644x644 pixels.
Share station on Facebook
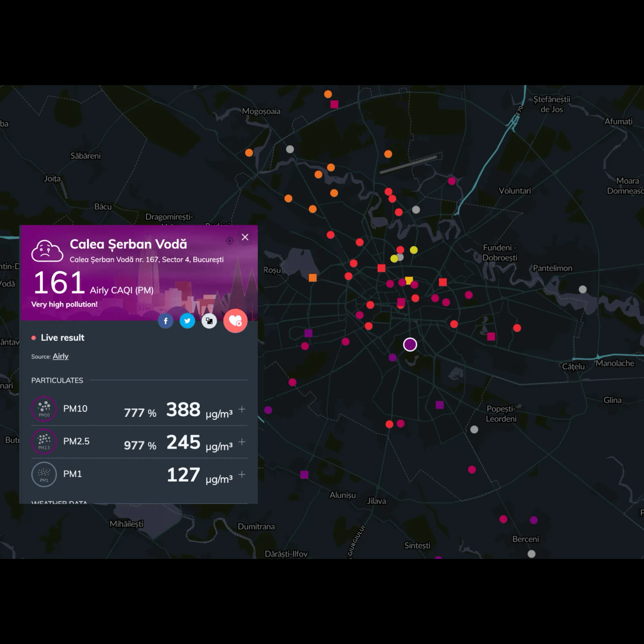click(166, 321)
